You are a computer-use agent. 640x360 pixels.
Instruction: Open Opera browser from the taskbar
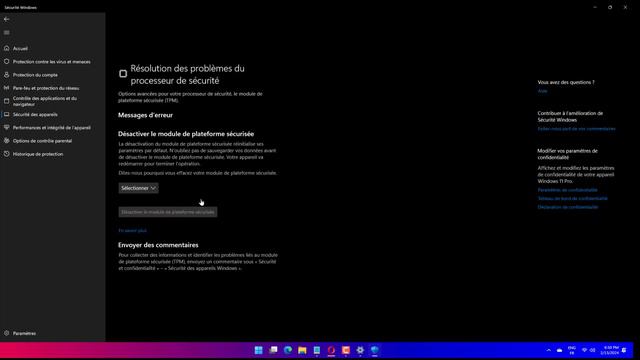coord(331,350)
